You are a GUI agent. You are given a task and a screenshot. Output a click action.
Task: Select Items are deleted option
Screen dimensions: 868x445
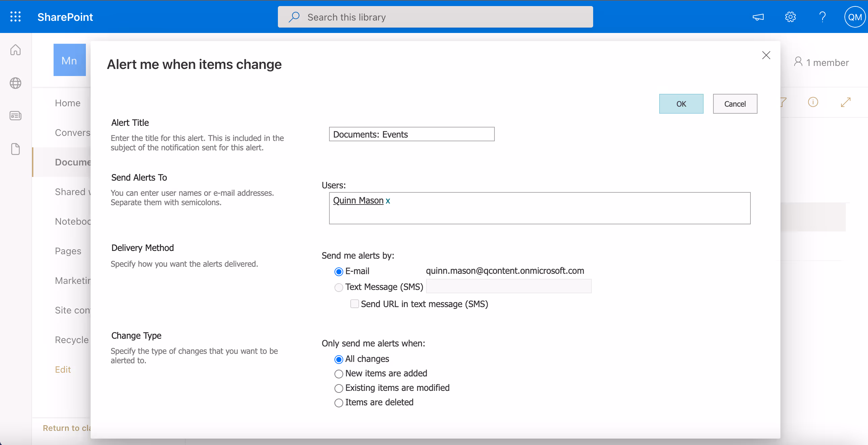pyautogui.click(x=339, y=403)
